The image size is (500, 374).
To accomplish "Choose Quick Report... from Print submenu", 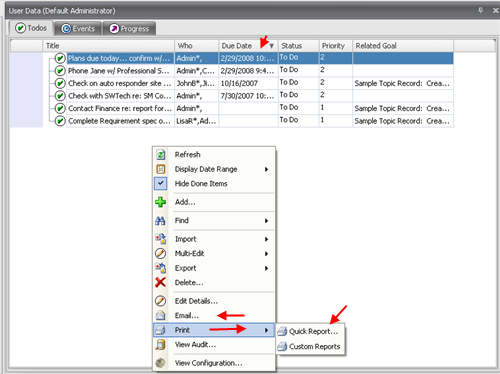I will coord(310,331).
